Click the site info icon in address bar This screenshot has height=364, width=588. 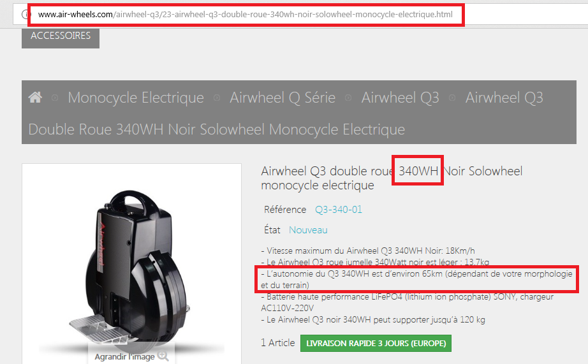pyautogui.click(x=24, y=15)
